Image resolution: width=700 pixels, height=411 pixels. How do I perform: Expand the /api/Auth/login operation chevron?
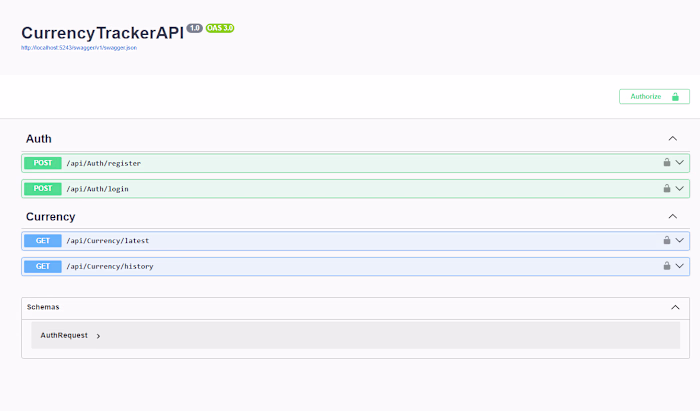[x=679, y=188]
